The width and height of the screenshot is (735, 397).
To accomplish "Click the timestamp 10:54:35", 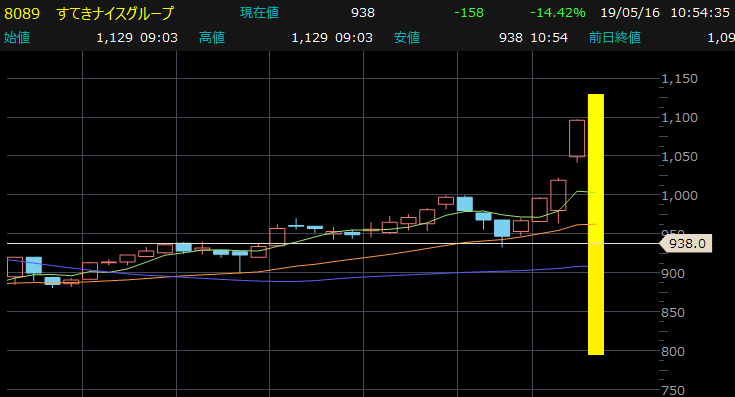I will [700, 13].
